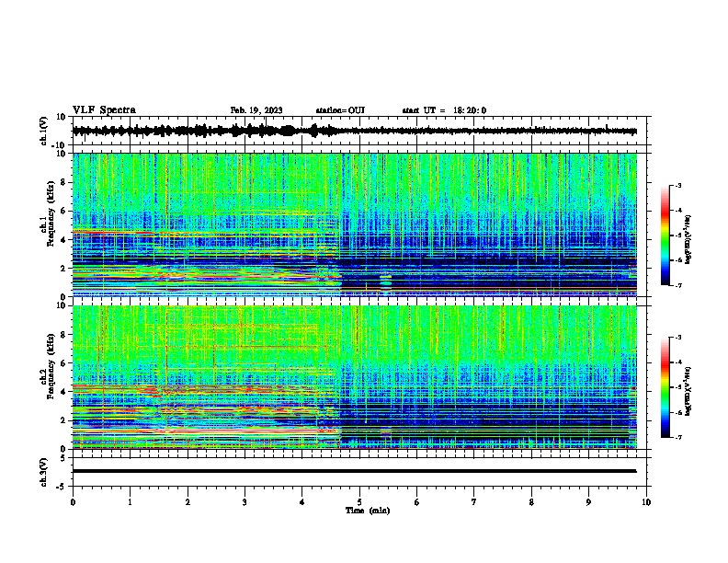The width and height of the screenshot is (728, 563).
Task: Click time-axis tick label "7"
Action: (474, 502)
